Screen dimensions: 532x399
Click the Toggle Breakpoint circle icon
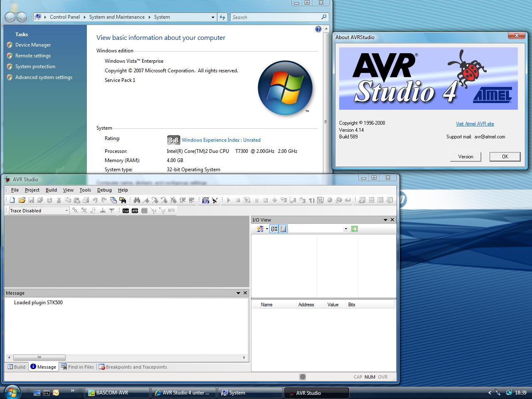[330, 200]
